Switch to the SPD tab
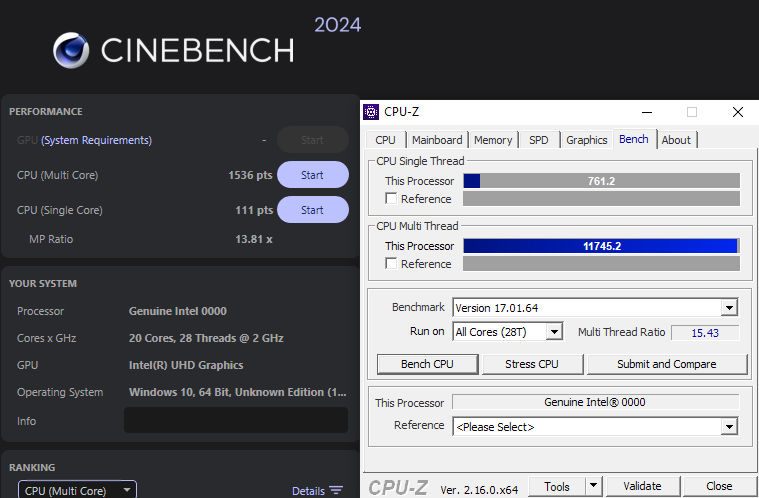 pyautogui.click(x=538, y=140)
